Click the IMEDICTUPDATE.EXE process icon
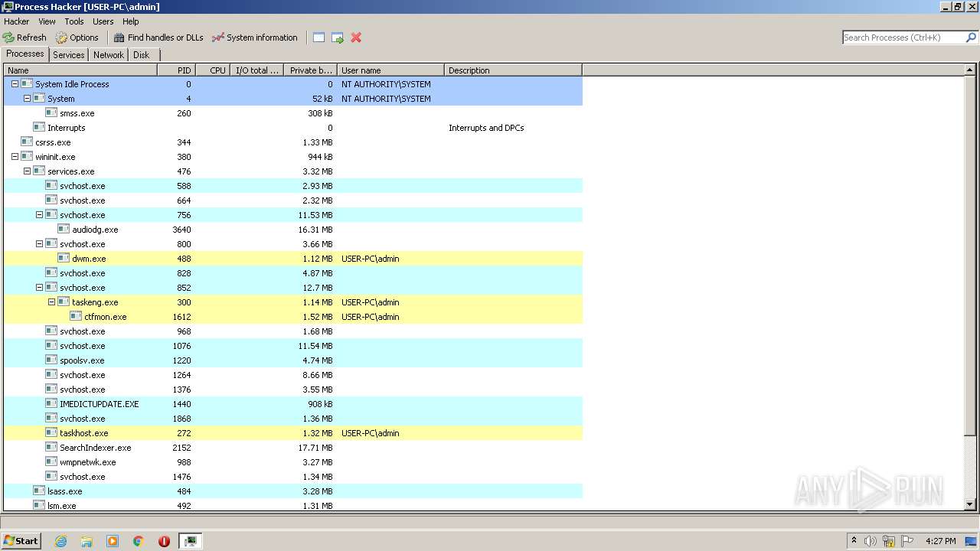 51,403
